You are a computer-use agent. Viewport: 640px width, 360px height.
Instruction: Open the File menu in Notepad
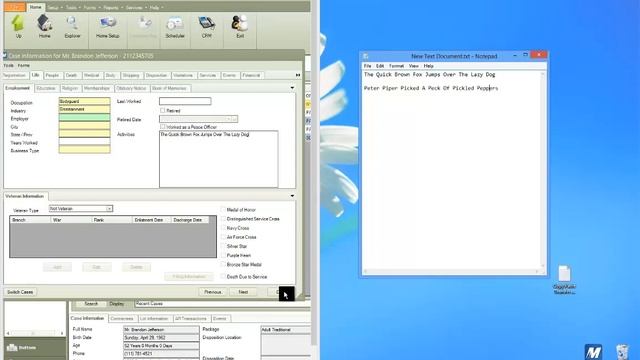click(367, 66)
